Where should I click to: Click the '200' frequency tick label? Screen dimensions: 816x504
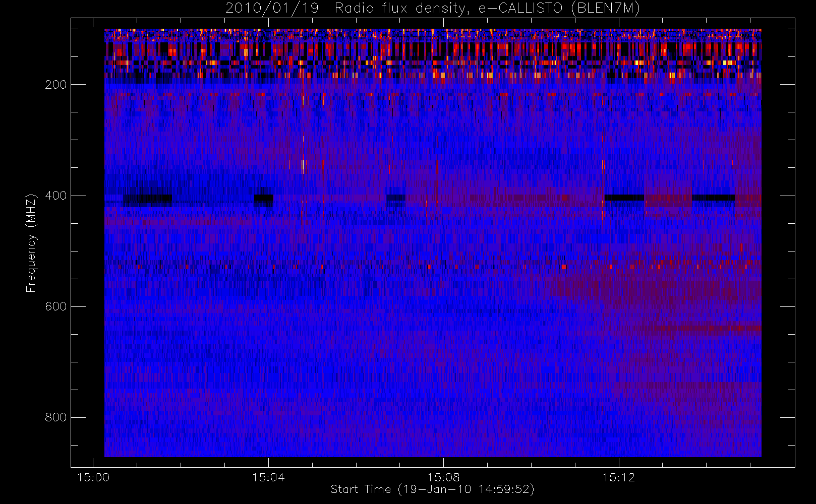coord(56,85)
